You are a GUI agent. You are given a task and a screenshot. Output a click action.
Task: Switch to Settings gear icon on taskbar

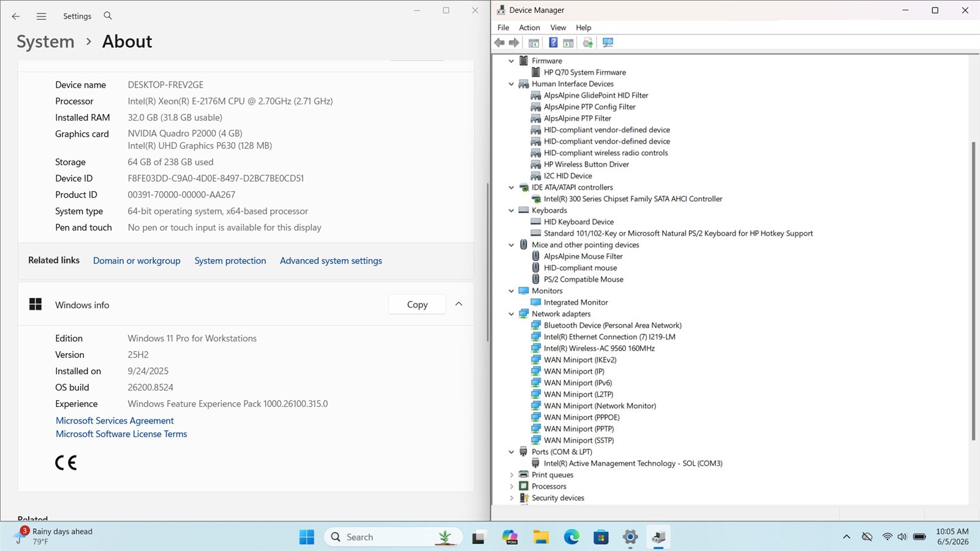(630, 538)
